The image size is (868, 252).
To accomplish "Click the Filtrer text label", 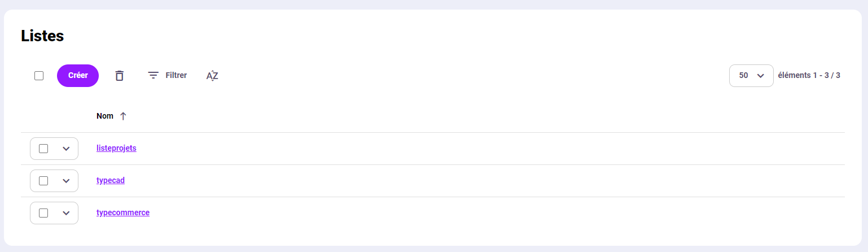I will click(x=176, y=75).
